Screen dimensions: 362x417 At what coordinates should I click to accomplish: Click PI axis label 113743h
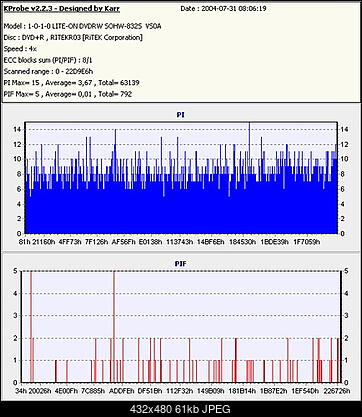(x=180, y=242)
